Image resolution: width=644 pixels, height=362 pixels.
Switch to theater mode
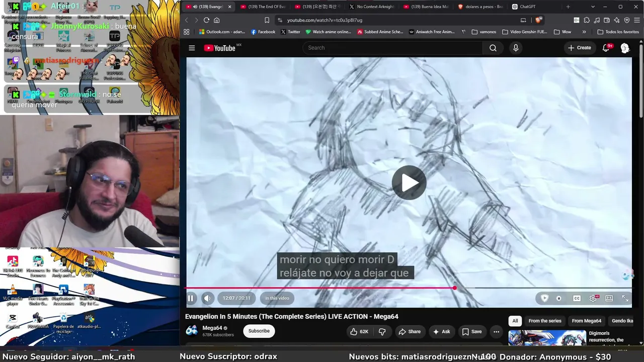pyautogui.click(x=609, y=298)
